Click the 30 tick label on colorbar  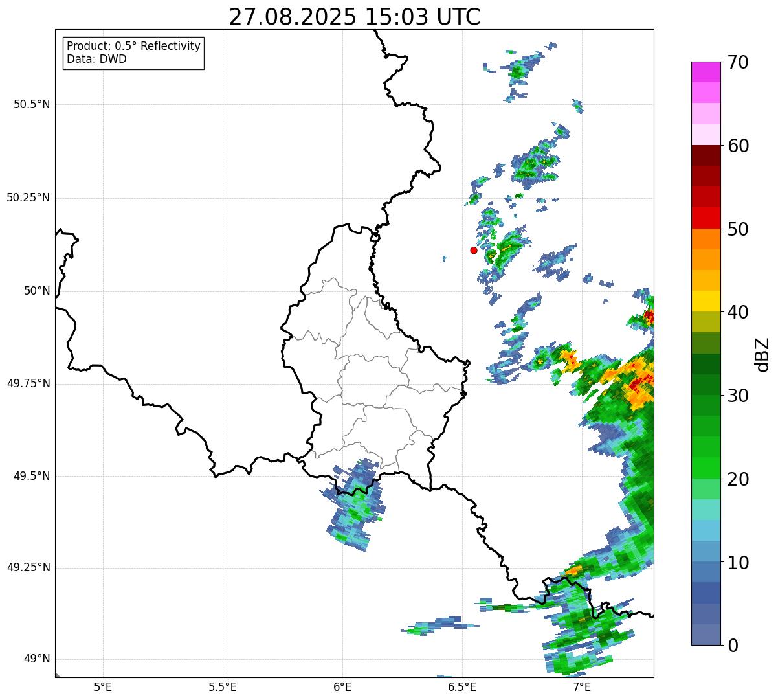pyautogui.click(x=739, y=396)
